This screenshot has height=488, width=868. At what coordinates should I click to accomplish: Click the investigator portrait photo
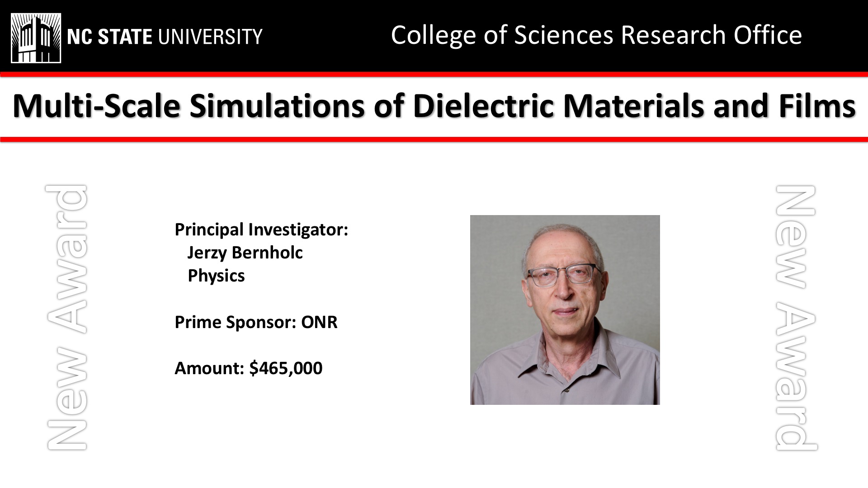click(x=565, y=310)
